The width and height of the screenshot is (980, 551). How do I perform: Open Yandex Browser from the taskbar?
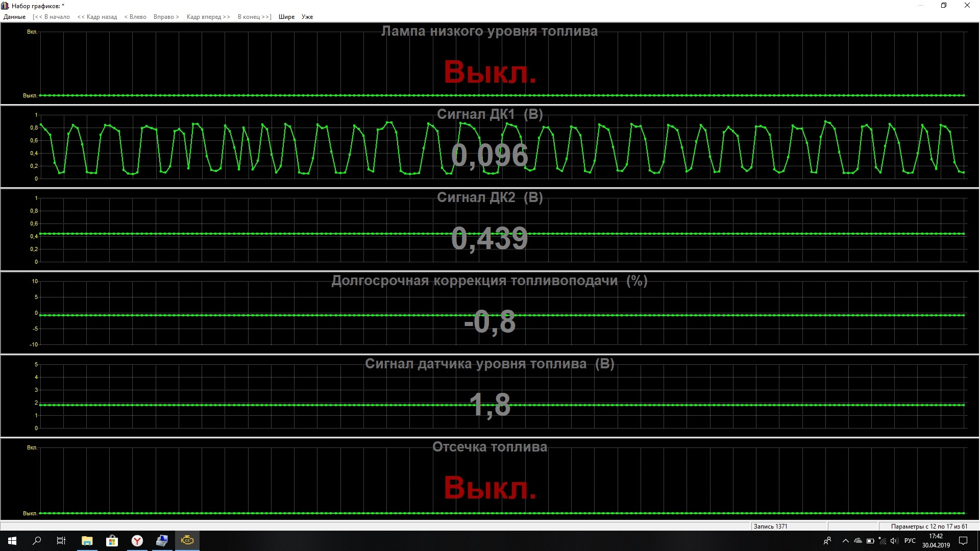(137, 541)
